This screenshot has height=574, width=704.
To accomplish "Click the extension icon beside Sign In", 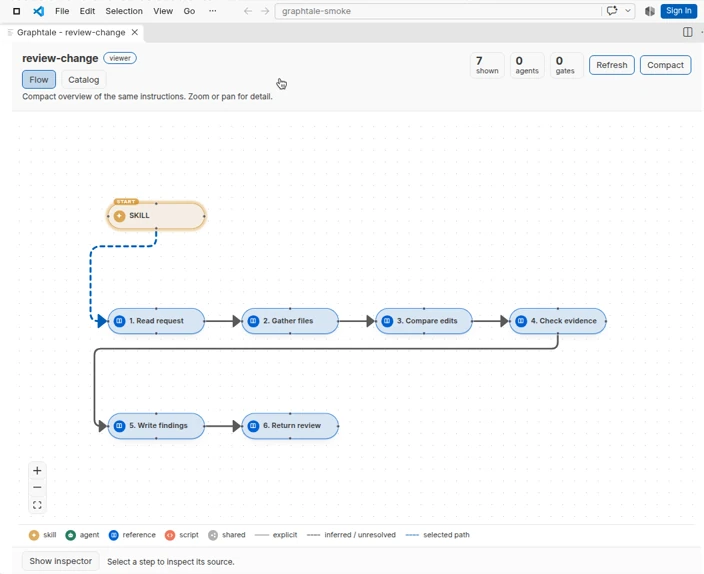I will pos(649,11).
